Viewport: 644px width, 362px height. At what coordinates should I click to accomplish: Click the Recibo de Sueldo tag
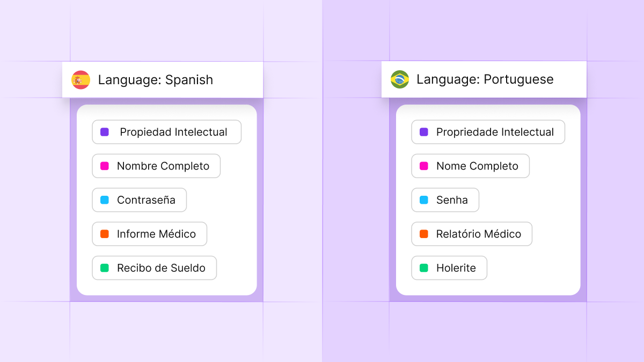(154, 268)
